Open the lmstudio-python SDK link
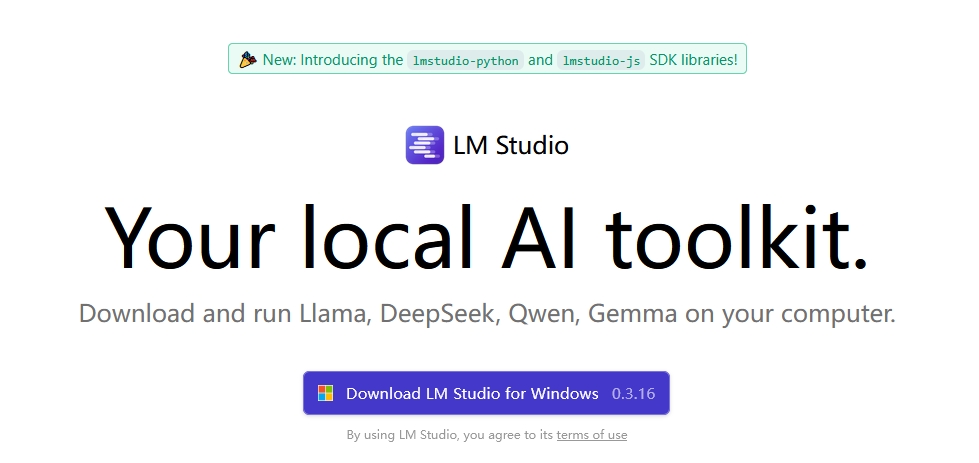This screenshot has height=463, width=979. (465, 61)
